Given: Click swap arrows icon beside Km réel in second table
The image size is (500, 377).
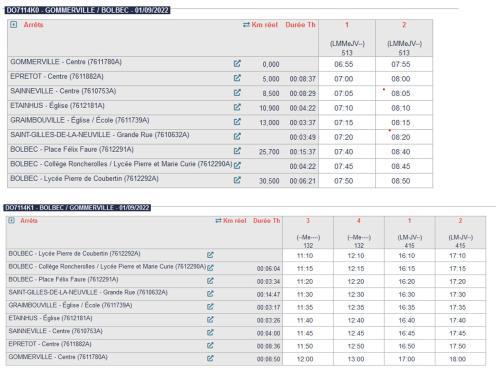Looking at the screenshot, I should click(x=218, y=221).
